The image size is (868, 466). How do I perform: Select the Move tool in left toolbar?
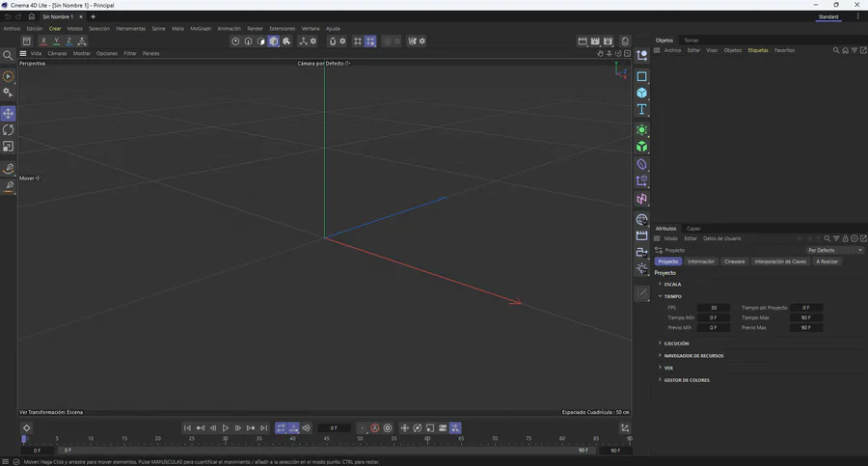click(x=9, y=114)
